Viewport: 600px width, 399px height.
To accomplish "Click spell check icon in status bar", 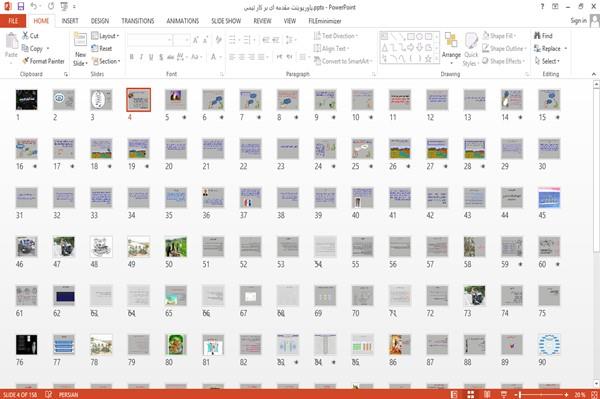I will (x=49, y=394).
